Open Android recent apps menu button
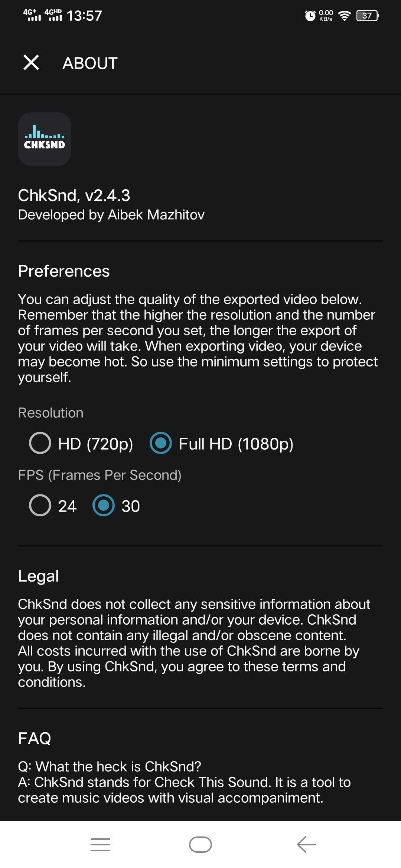Screen dimensions: 401x868 point(100,845)
